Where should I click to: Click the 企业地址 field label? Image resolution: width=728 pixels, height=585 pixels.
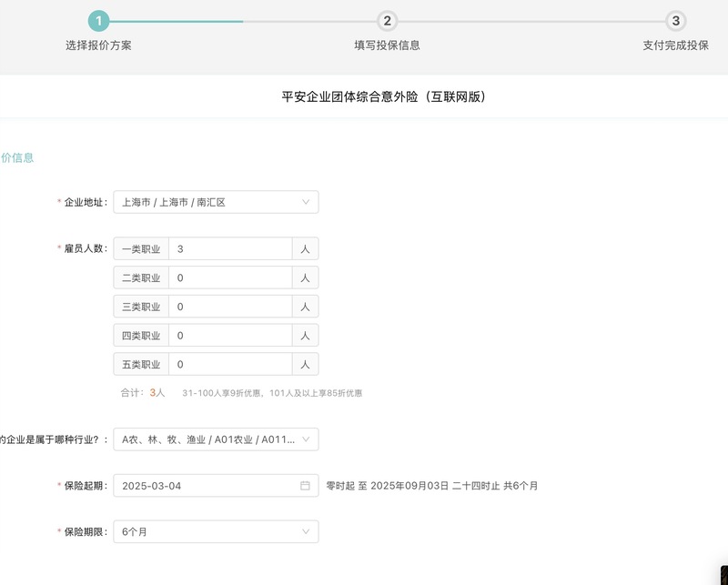coord(86,202)
